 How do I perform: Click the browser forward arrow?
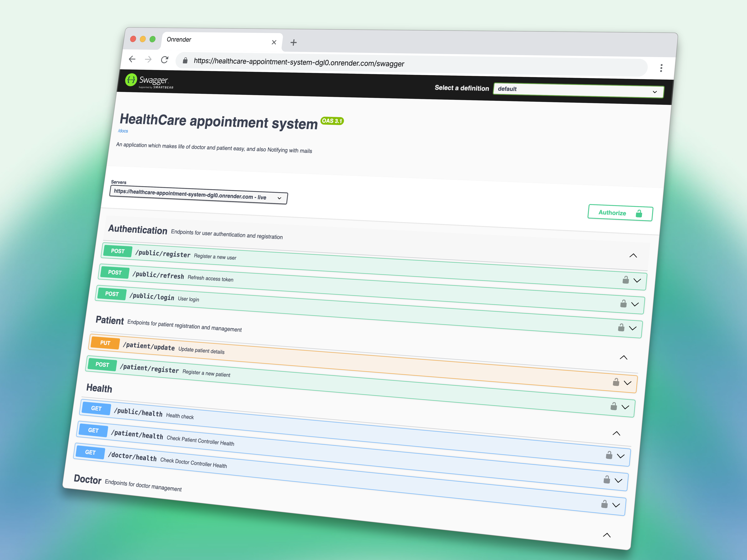[x=148, y=59]
